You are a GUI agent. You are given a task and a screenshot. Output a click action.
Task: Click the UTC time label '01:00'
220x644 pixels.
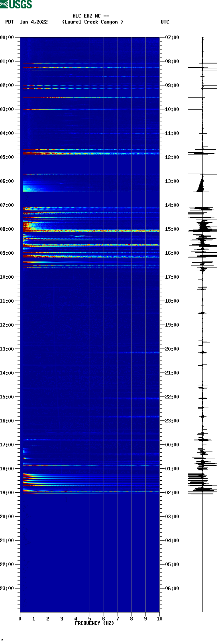pos(172,469)
